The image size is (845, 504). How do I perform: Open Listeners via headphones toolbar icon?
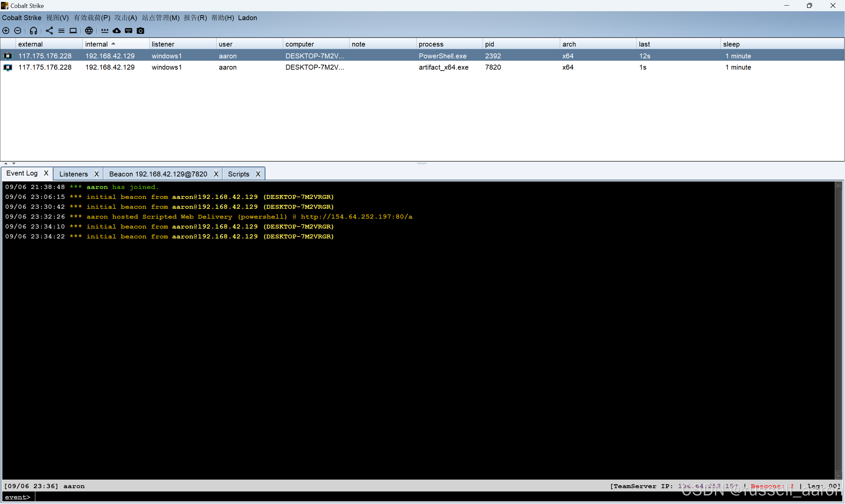coord(33,31)
